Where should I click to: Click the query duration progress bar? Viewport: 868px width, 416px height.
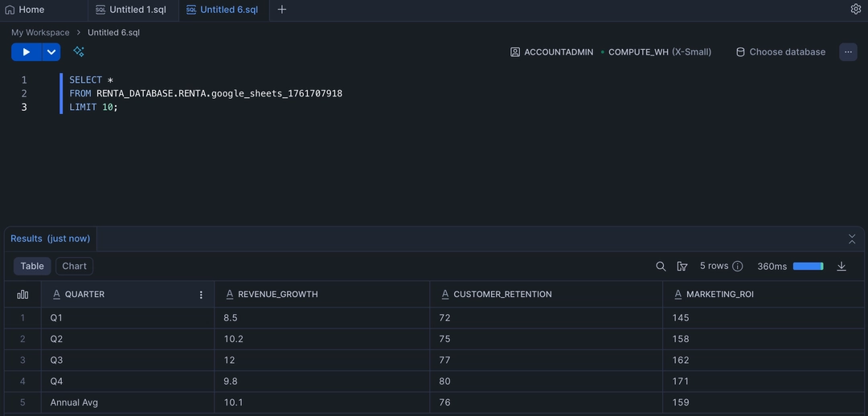point(808,267)
